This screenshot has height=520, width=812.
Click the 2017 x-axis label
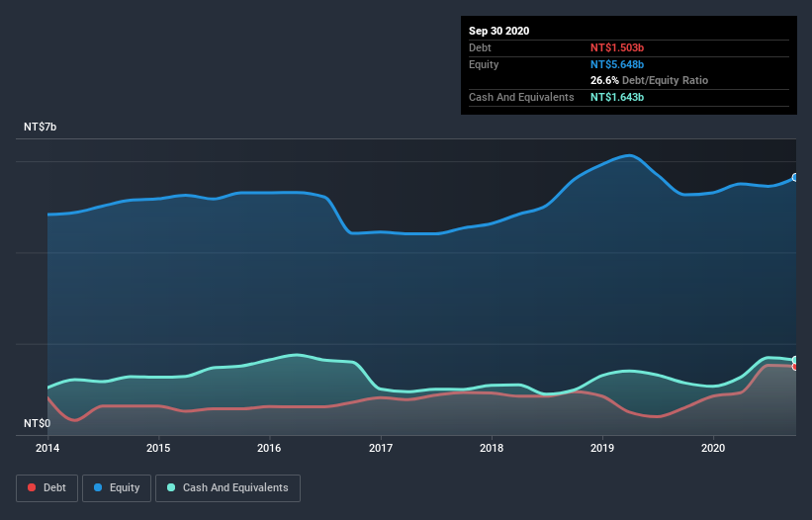[381, 448]
